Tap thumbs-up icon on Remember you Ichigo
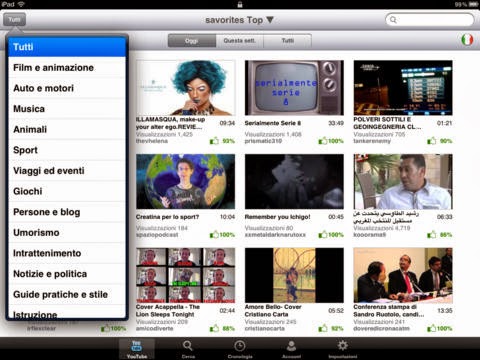480x360 pixels. coord(323,235)
